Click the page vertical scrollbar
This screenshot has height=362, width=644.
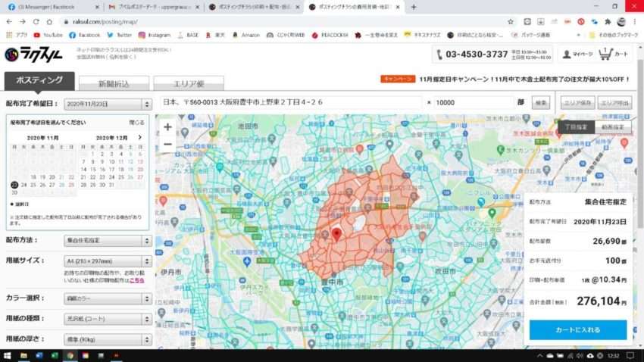tap(640, 144)
